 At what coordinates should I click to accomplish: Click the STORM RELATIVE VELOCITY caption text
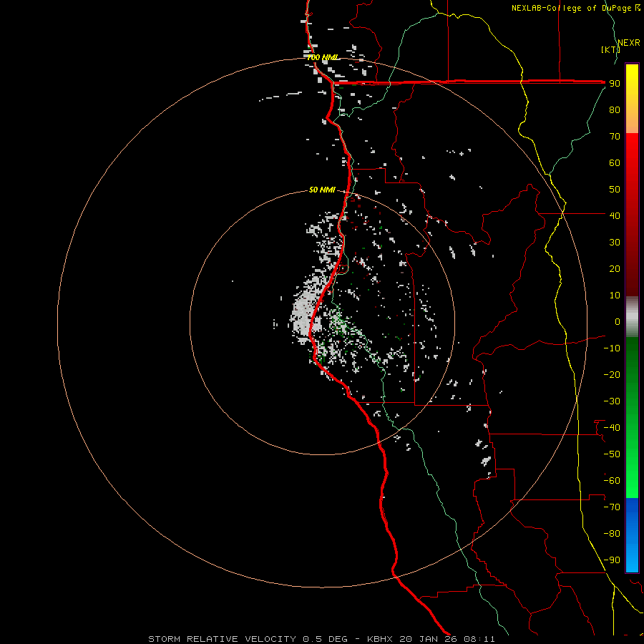click(x=222, y=639)
